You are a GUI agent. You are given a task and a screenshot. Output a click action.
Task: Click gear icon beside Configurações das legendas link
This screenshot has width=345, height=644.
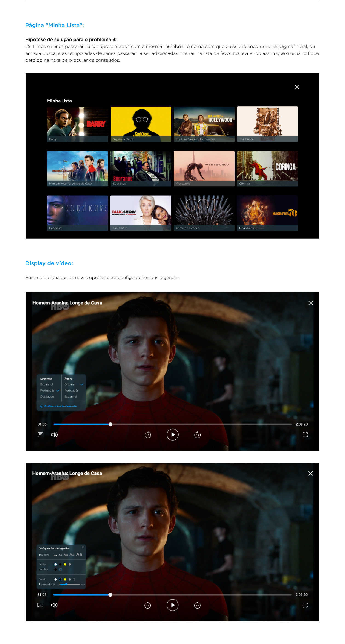42,406
